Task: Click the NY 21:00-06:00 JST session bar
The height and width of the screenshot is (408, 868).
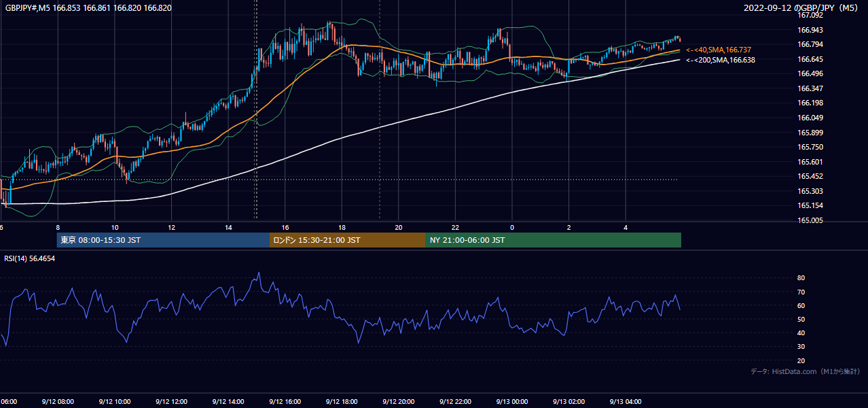Action: (x=554, y=240)
